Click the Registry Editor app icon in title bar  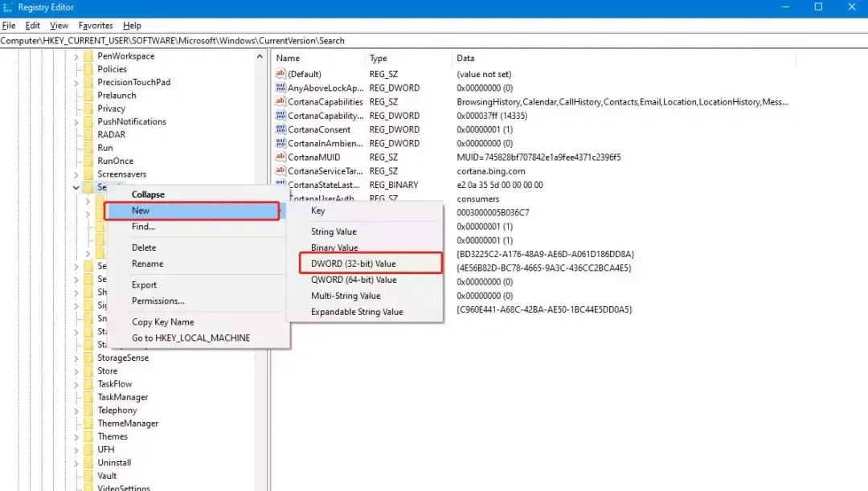click(x=8, y=7)
